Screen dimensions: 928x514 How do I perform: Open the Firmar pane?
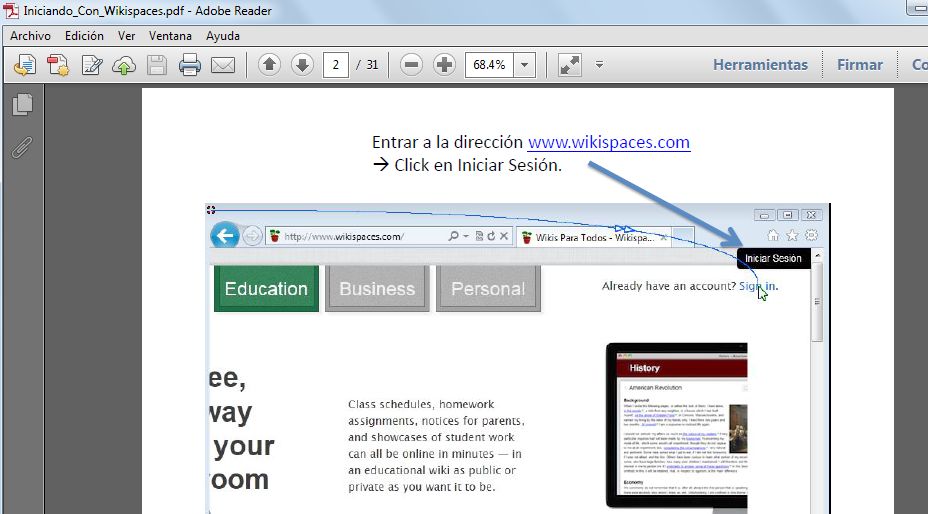859,65
